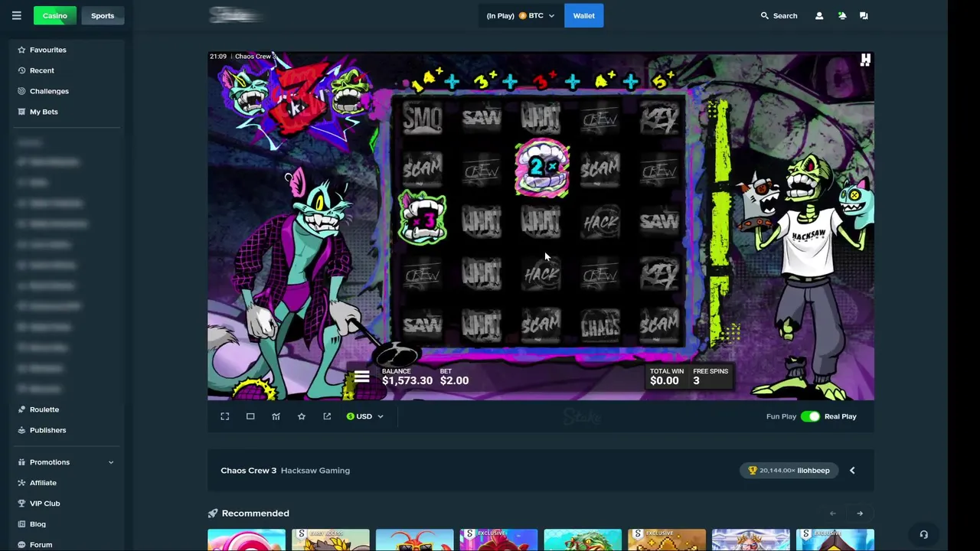Click the Hacksaw H logo in game

point(865,60)
